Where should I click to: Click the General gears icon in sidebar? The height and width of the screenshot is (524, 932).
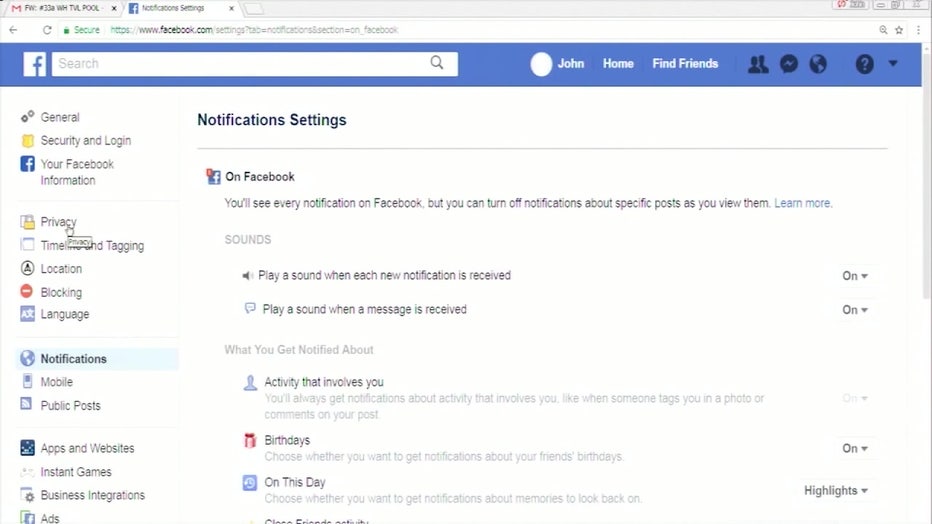click(x=27, y=116)
